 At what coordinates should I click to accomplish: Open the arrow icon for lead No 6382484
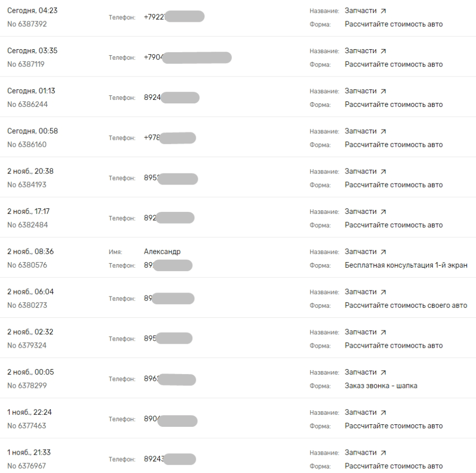pos(383,211)
